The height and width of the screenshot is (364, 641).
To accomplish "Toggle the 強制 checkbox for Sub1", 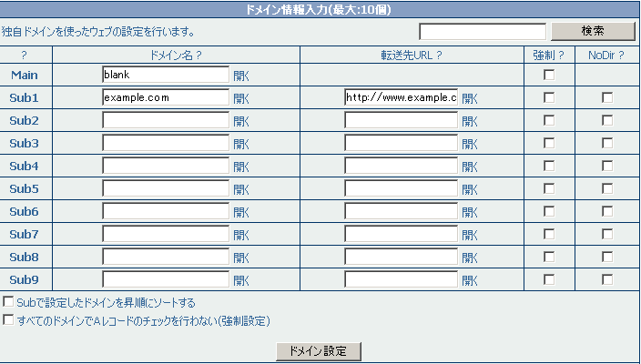I will 549,97.
